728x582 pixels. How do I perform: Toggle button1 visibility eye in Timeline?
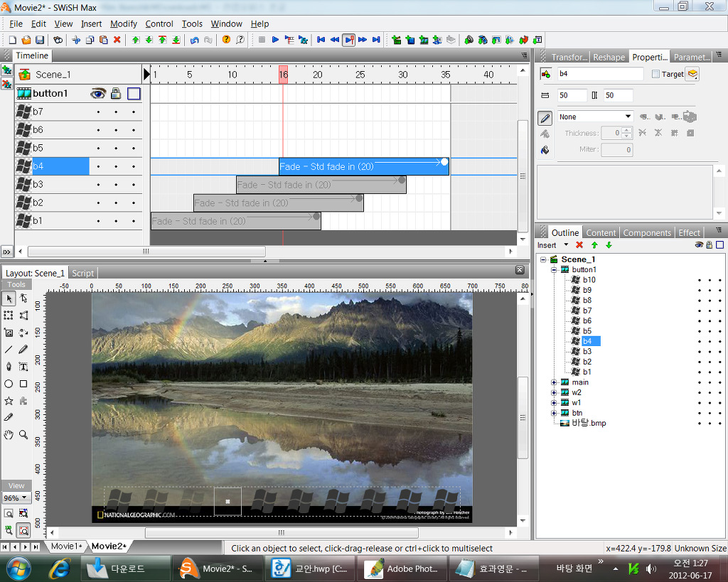(98, 94)
